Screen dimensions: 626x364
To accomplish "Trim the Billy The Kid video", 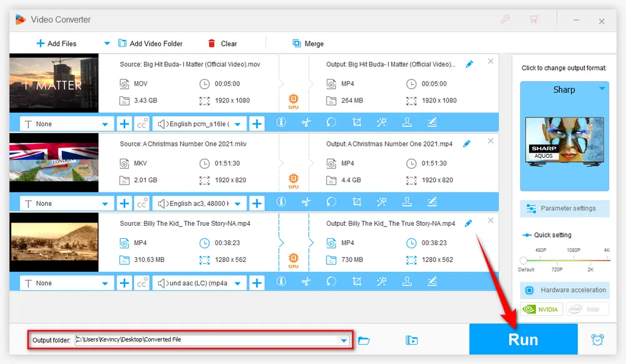I will [306, 281].
